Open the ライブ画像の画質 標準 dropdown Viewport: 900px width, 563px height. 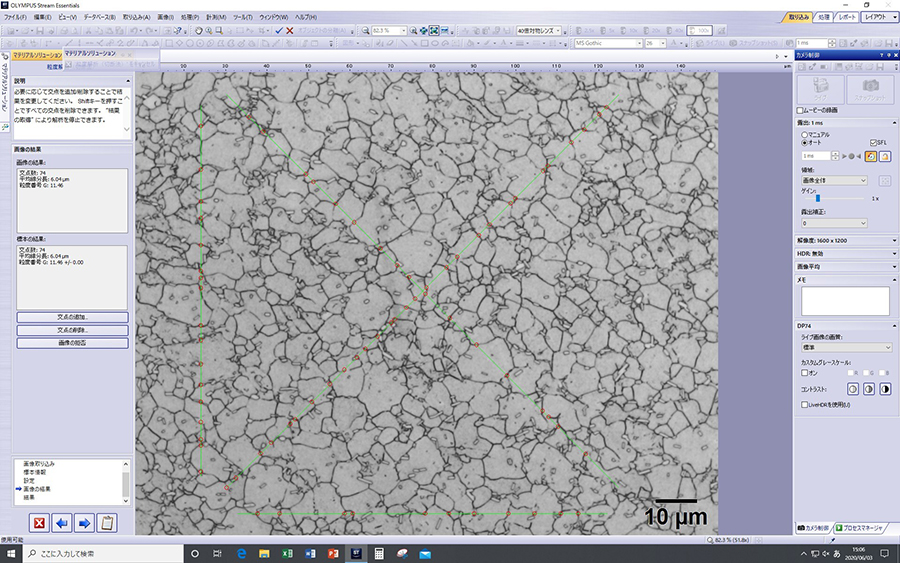click(x=847, y=347)
